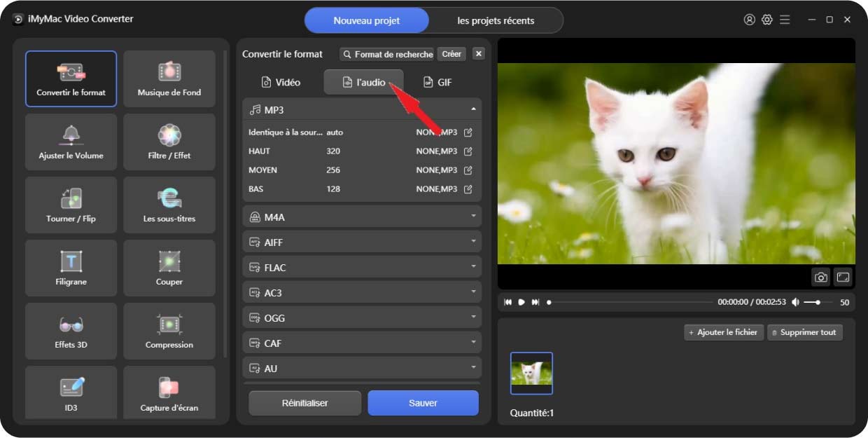Select the Tourner / Flip tool
Image resolution: width=868 pixels, height=438 pixels.
(x=71, y=205)
